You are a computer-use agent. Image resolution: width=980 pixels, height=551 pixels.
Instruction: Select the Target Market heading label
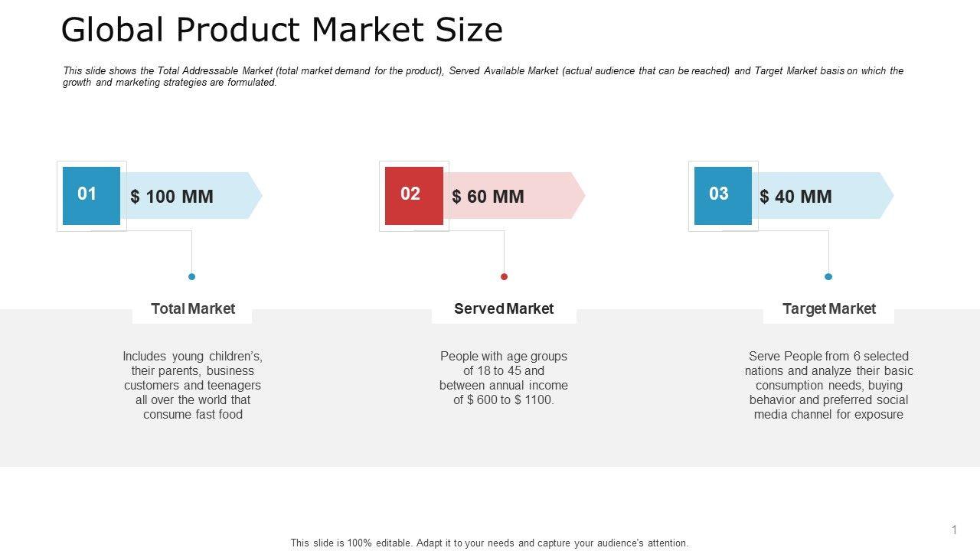828,309
